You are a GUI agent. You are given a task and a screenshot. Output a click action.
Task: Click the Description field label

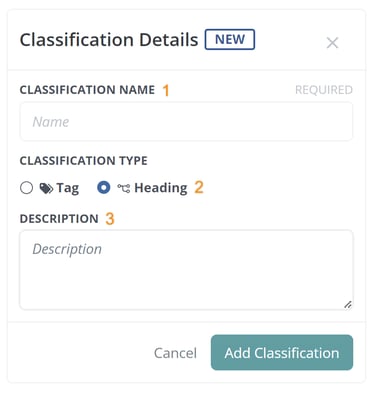59,219
